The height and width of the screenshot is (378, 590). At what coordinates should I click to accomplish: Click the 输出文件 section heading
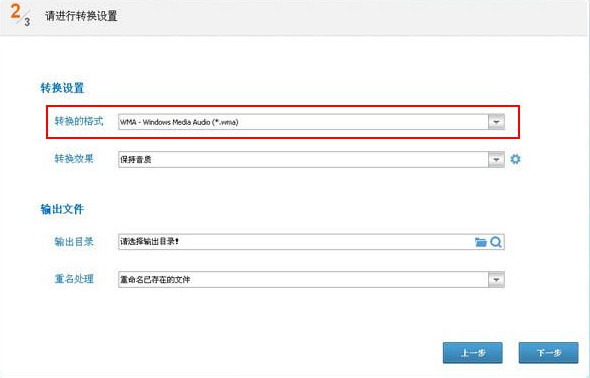(62, 209)
